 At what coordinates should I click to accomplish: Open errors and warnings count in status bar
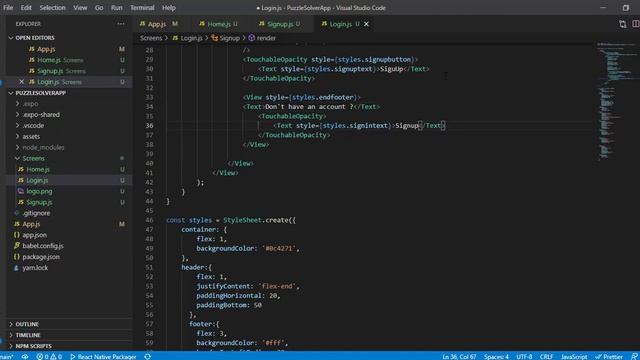click(x=49, y=357)
